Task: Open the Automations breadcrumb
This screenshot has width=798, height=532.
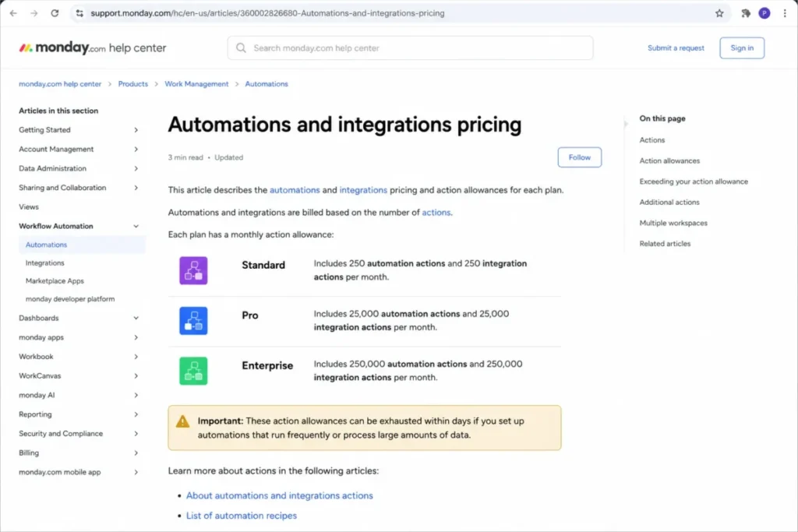Action: (267, 84)
